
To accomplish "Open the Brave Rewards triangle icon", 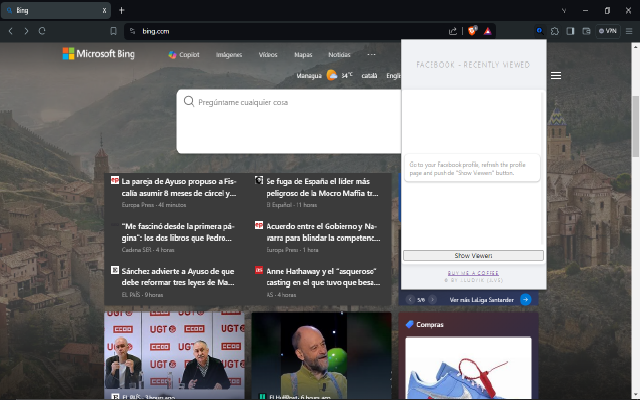I will pyautogui.click(x=487, y=31).
